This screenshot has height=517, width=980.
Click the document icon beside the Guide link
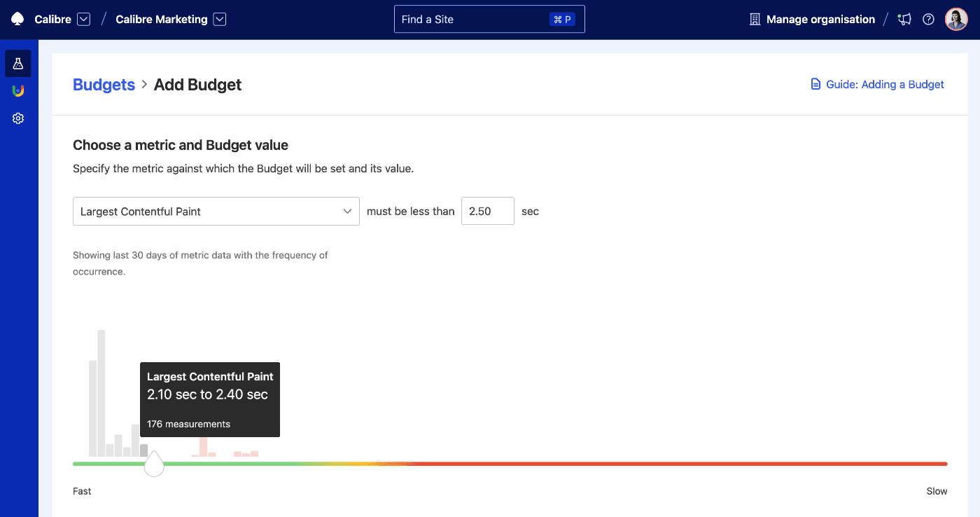[815, 83]
